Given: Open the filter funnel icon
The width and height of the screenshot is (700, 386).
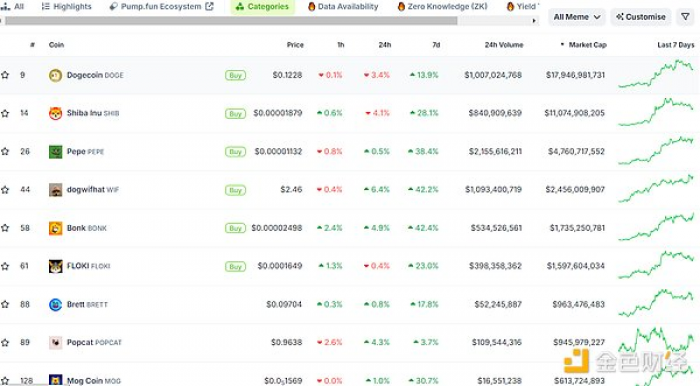Looking at the screenshot, I should [x=685, y=17].
